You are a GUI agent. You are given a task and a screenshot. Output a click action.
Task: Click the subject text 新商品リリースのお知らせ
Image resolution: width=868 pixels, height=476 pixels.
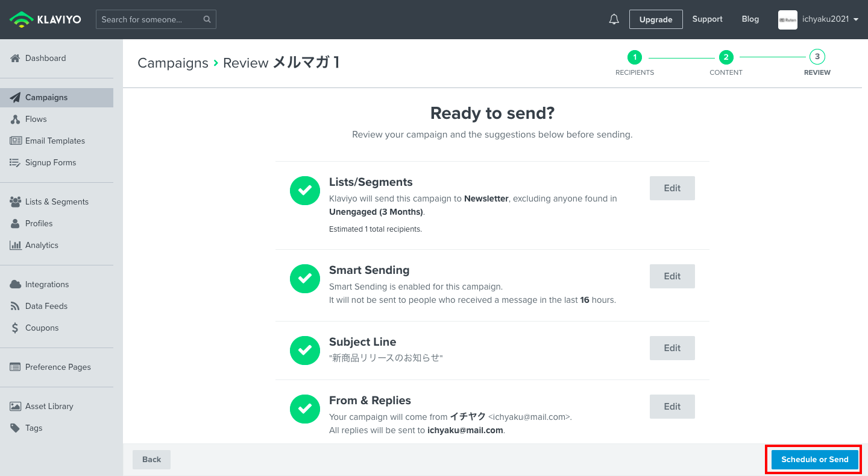point(386,358)
